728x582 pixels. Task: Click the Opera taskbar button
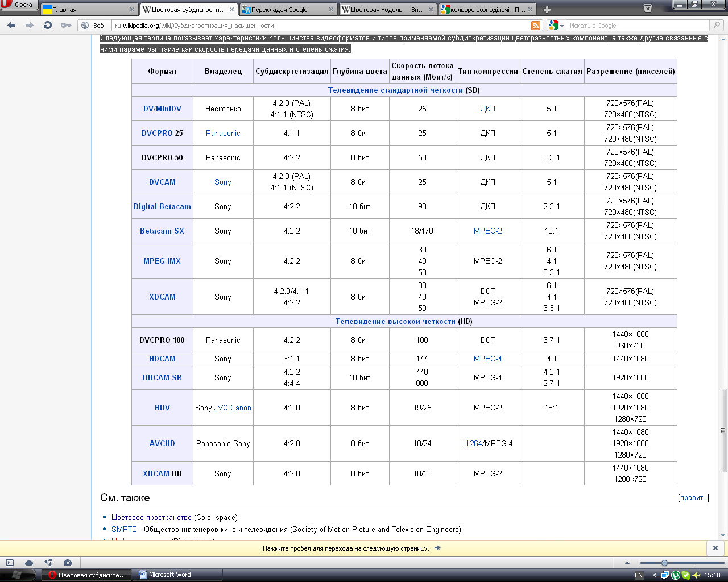click(87, 575)
